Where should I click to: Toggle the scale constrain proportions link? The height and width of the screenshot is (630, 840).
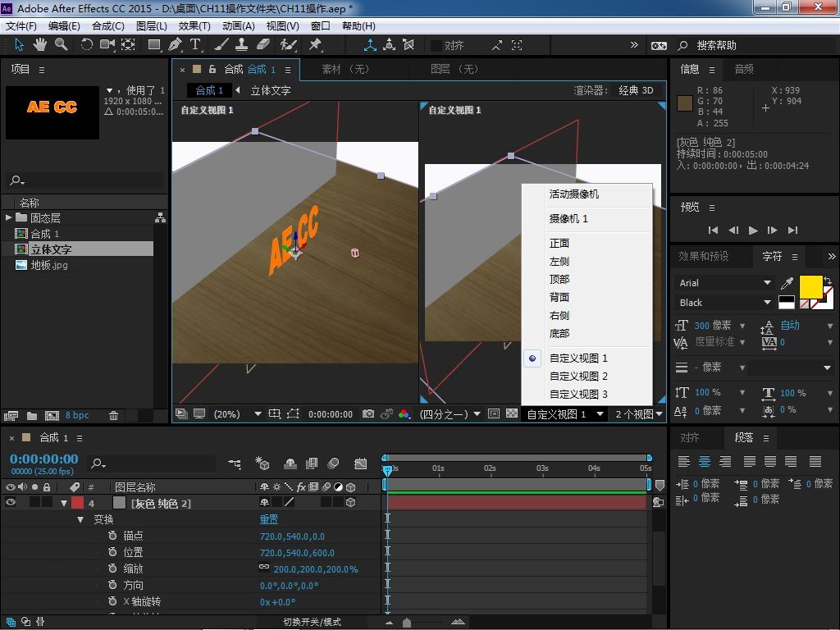(264, 568)
